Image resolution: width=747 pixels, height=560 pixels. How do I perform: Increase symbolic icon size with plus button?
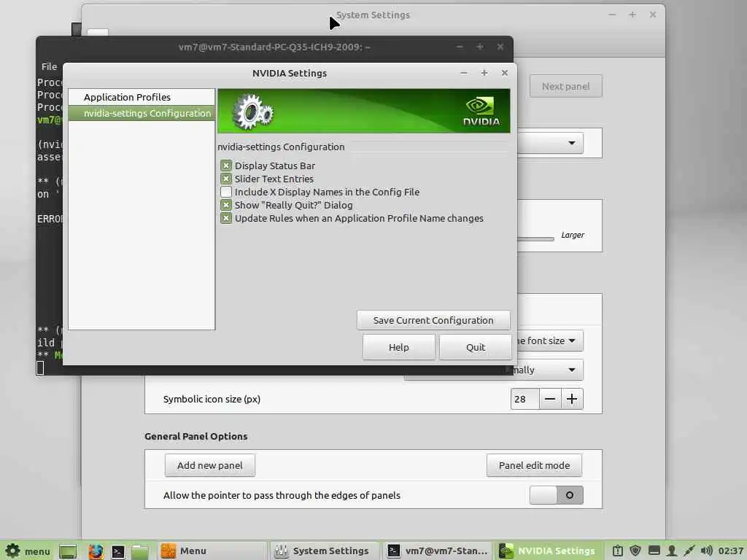click(x=572, y=399)
